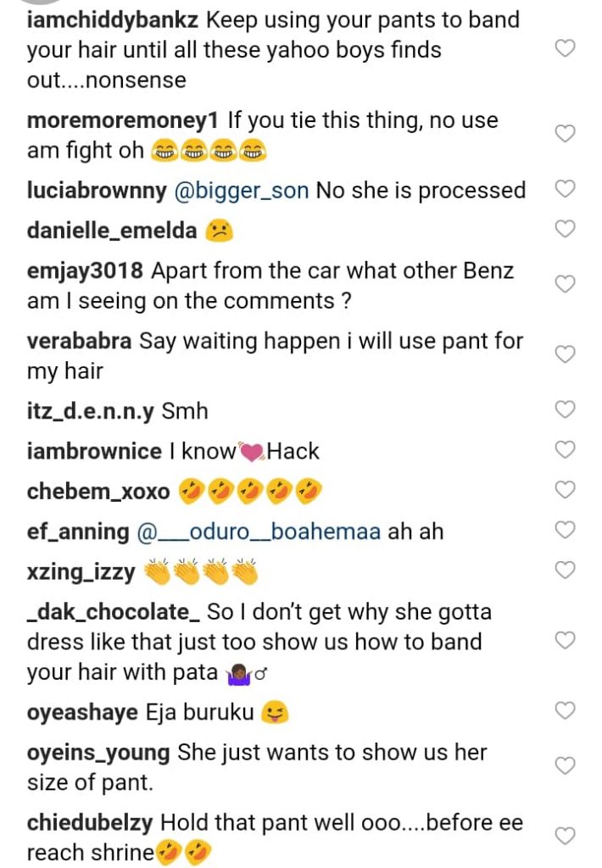602x868 pixels.
Task: Visit moremoremoney1's profile
Action: pos(123,120)
